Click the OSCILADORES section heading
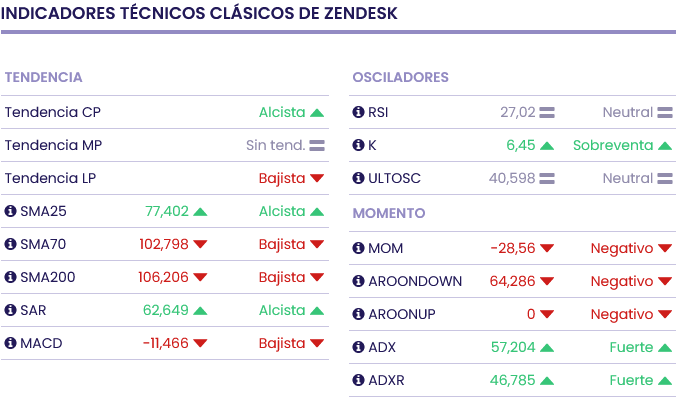This screenshot has width=676, height=405. point(400,78)
